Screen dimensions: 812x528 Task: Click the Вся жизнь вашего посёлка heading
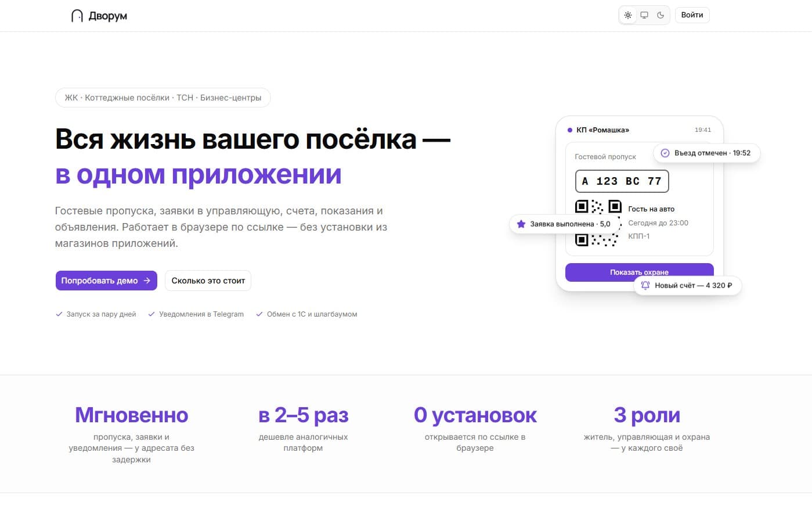coord(252,139)
